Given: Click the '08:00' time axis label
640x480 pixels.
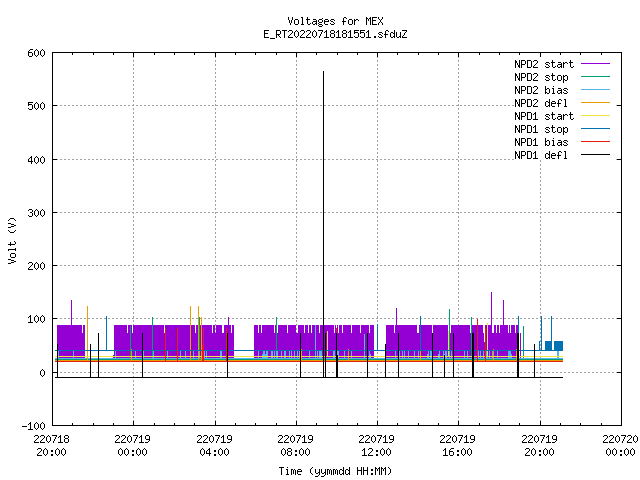Looking at the screenshot, I should tap(295, 452).
